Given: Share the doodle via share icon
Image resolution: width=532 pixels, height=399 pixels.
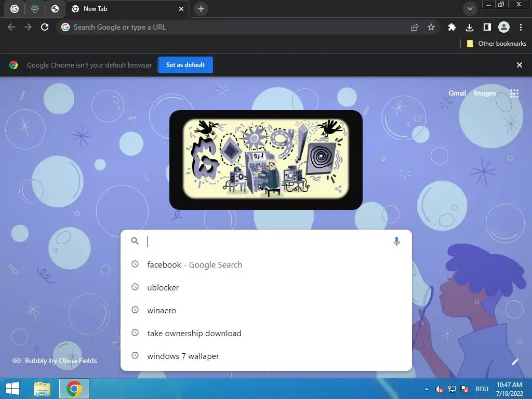Looking at the screenshot, I should pos(338,189).
